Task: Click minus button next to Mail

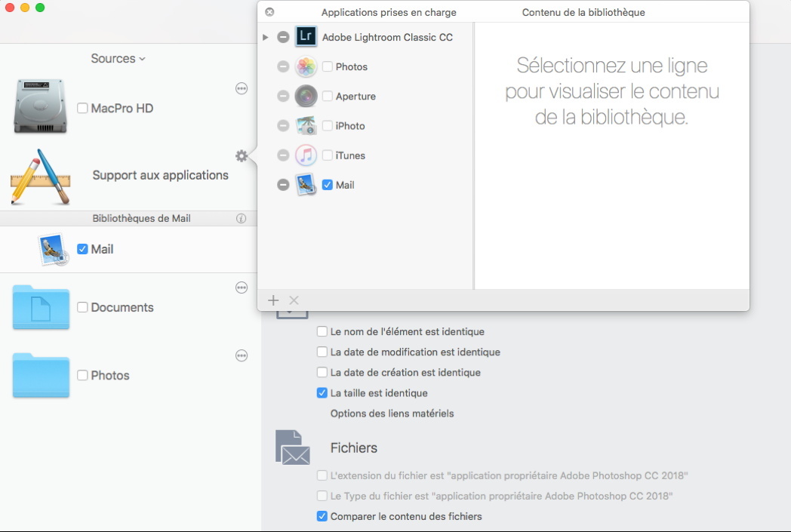Action: click(x=283, y=185)
